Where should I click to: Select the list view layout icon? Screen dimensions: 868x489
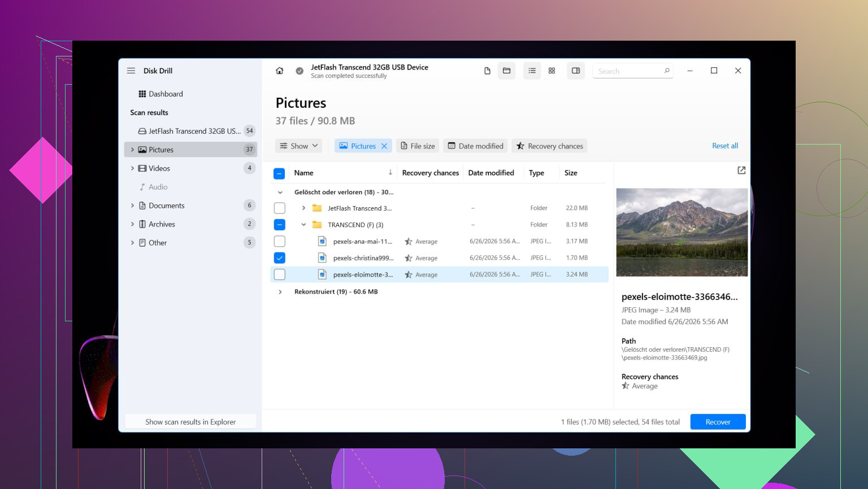tap(532, 71)
